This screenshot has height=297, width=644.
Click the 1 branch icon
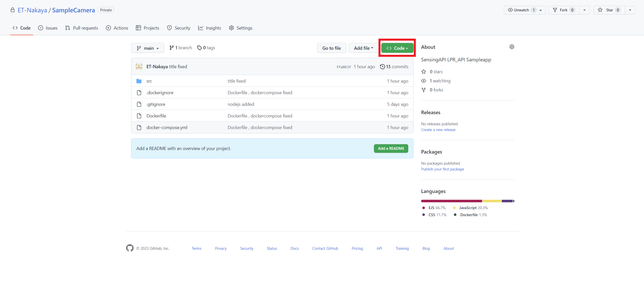pos(172,48)
